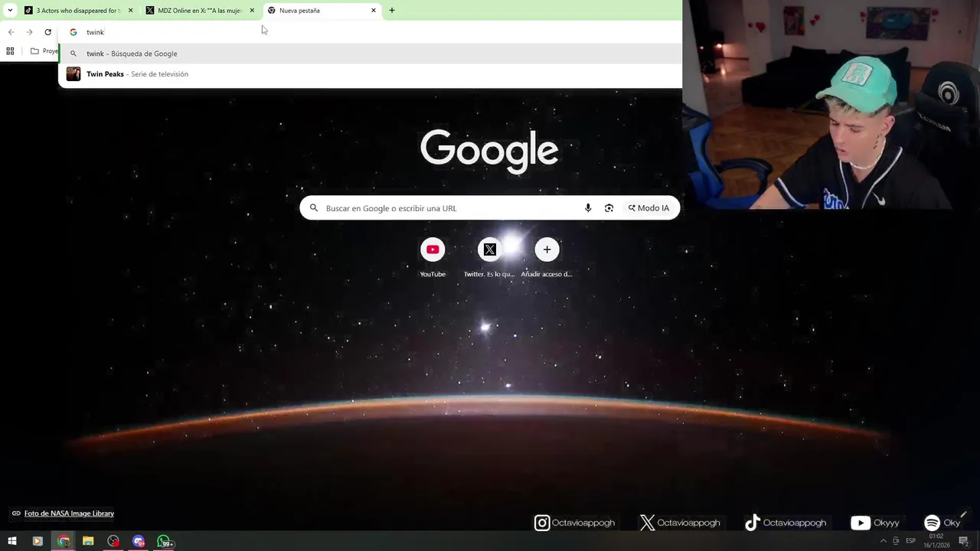The width and height of the screenshot is (980, 551).
Task: Add a new shortcut tile
Action: pyautogui.click(x=547, y=258)
